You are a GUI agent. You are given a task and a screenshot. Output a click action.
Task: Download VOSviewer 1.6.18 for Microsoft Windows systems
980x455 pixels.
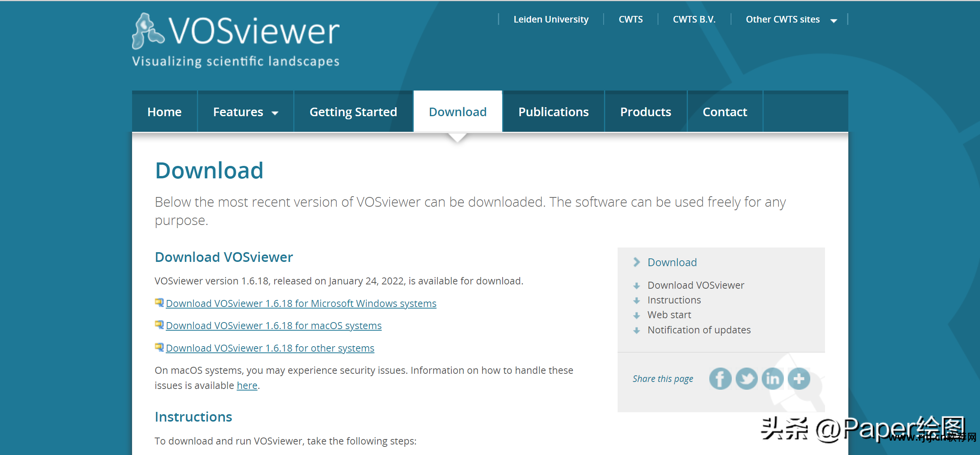tap(301, 303)
